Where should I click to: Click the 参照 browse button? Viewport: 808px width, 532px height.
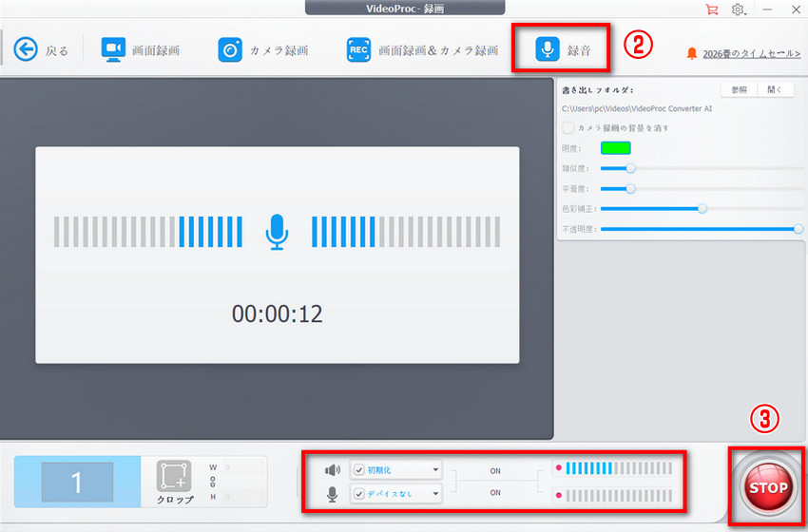pyautogui.click(x=739, y=89)
